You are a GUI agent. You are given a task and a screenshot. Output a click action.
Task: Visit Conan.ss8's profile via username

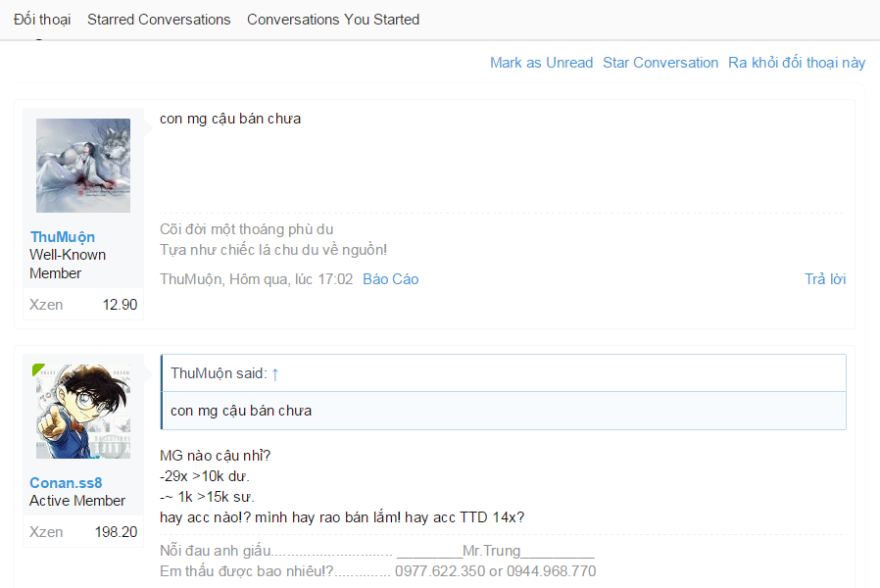(66, 482)
